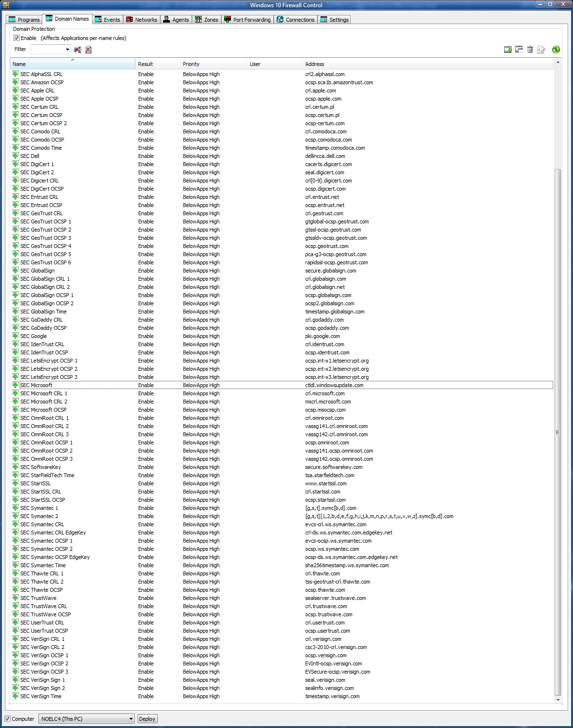Click the add new domain rule icon
Screen dimensions: 573x728
pyautogui.click(x=508, y=50)
